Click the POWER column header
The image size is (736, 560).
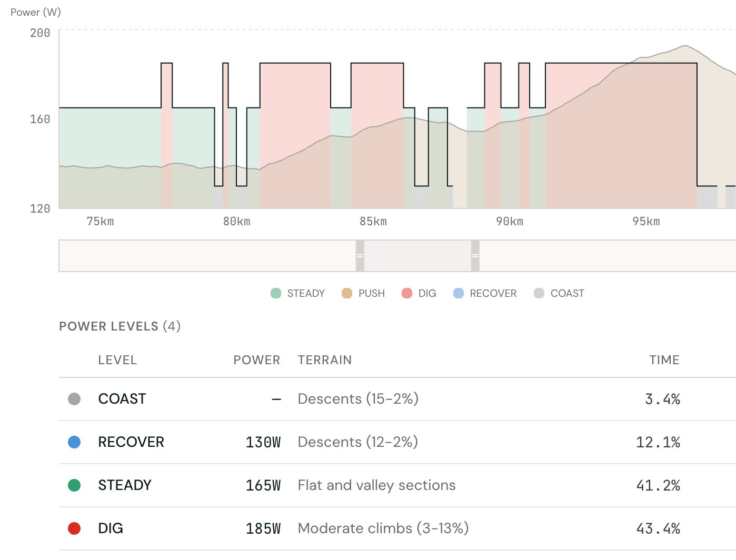[257, 360]
